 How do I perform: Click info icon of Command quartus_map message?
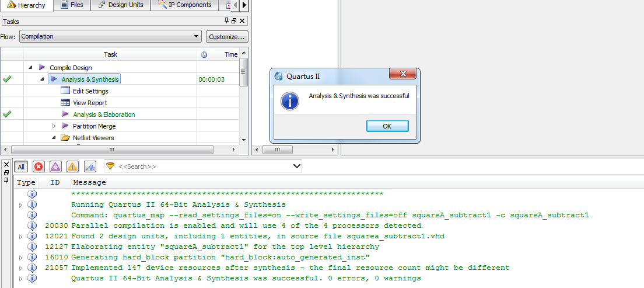pos(32,215)
